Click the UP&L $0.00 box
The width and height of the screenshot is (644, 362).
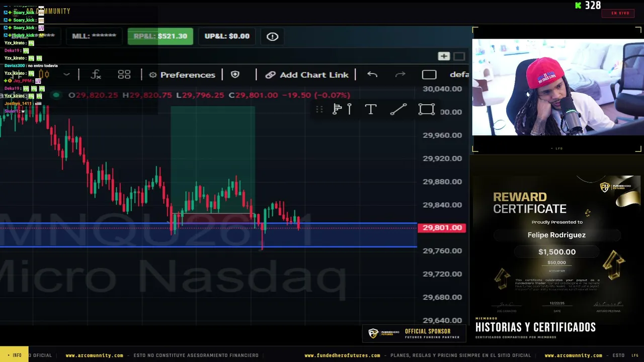tap(227, 36)
